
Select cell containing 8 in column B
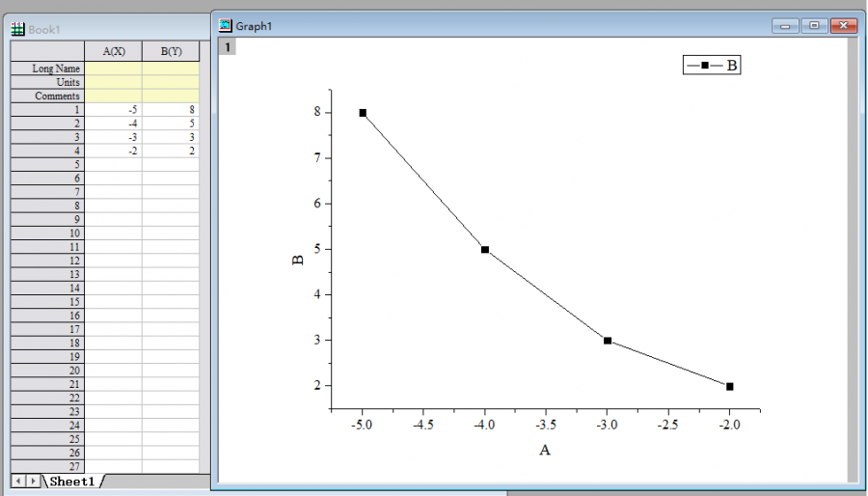click(171, 110)
